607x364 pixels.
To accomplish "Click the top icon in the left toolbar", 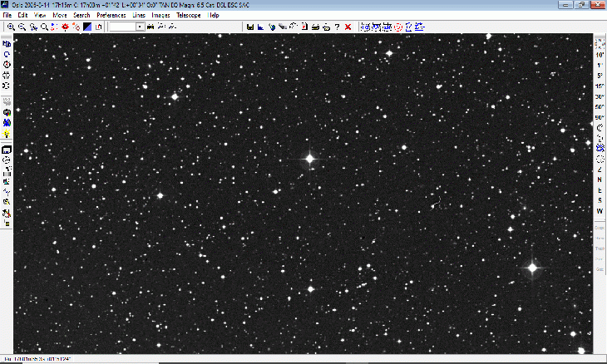I will tap(7, 44).
